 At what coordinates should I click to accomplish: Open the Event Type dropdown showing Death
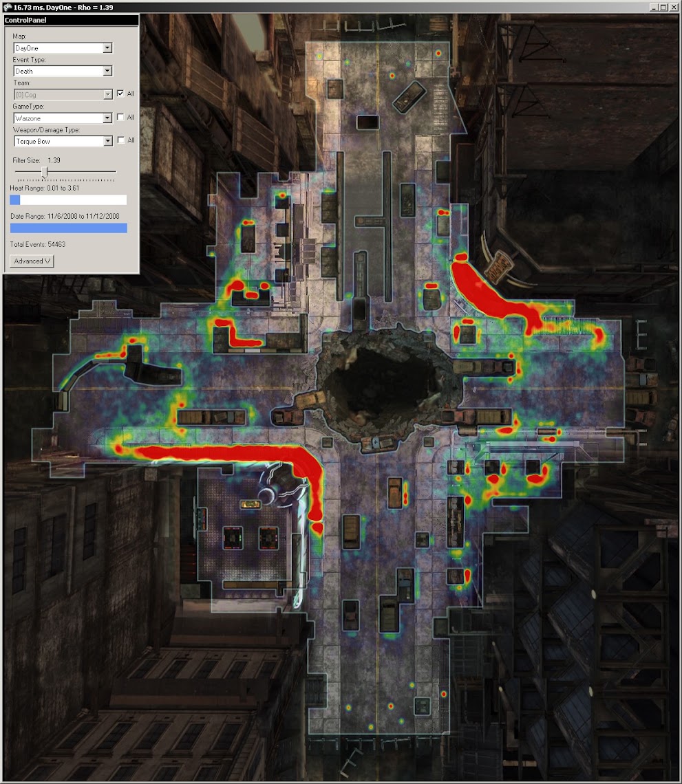63,71
